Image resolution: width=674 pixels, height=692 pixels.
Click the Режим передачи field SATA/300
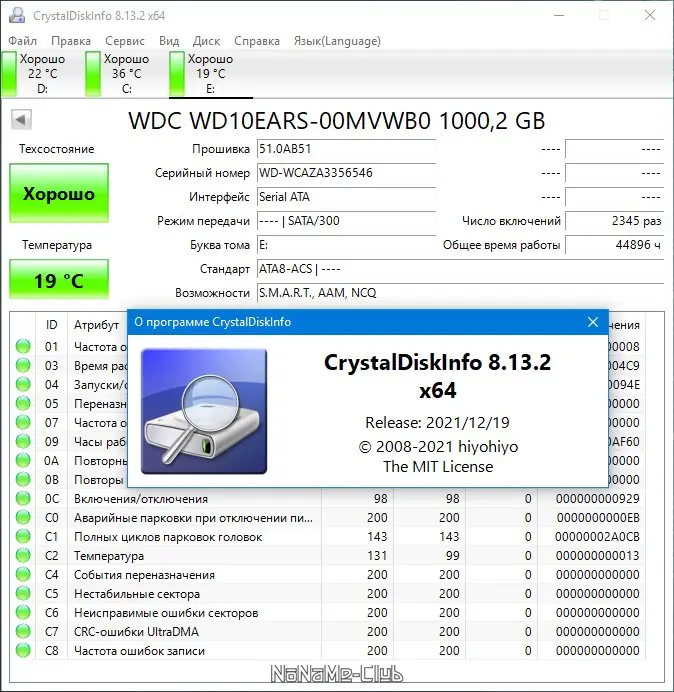pyautogui.click(x=346, y=221)
